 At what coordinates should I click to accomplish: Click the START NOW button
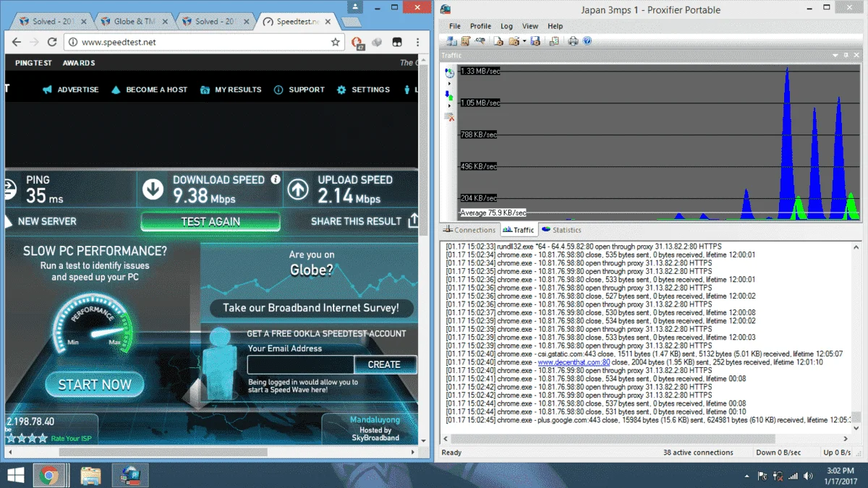[95, 385]
